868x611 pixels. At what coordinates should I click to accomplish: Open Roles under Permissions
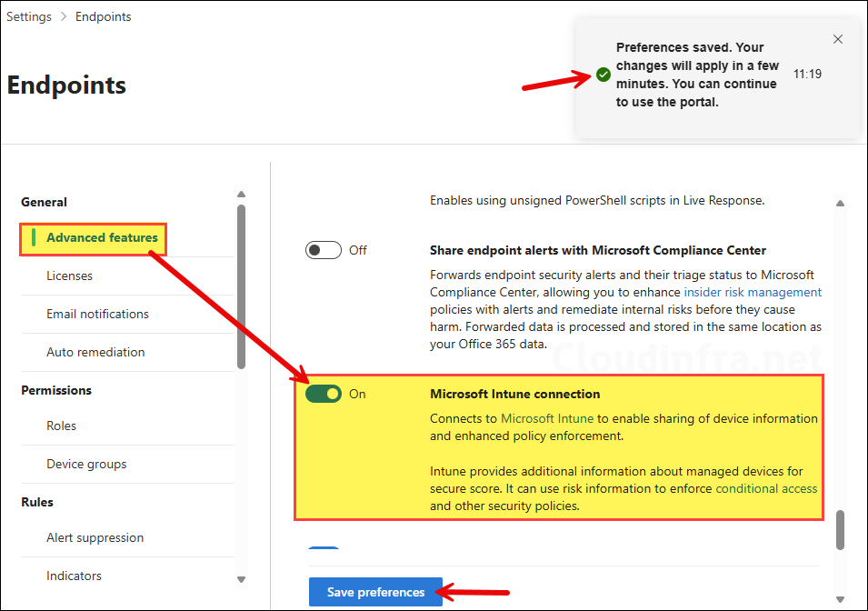pos(61,426)
